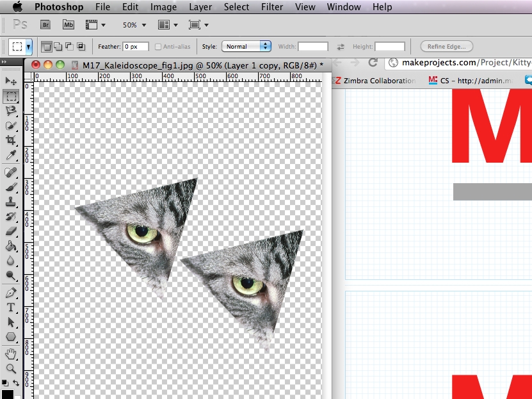This screenshot has width=532, height=399.
Task: Select the Type tool
Action: click(x=11, y=307)
